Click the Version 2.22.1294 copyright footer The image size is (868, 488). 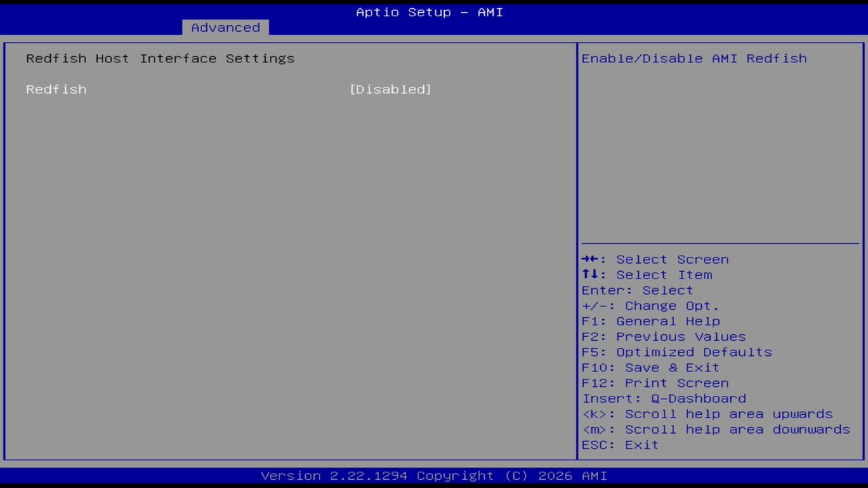[x=429, y=475]
